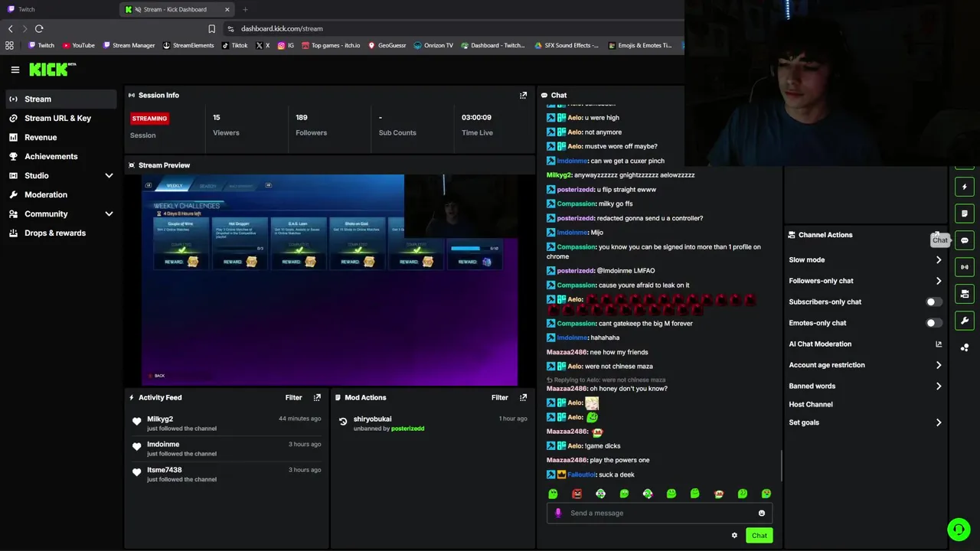The height and width of the screenshot is (551, 980).
Task: Open a new browser tab
Action: [245, 9]
